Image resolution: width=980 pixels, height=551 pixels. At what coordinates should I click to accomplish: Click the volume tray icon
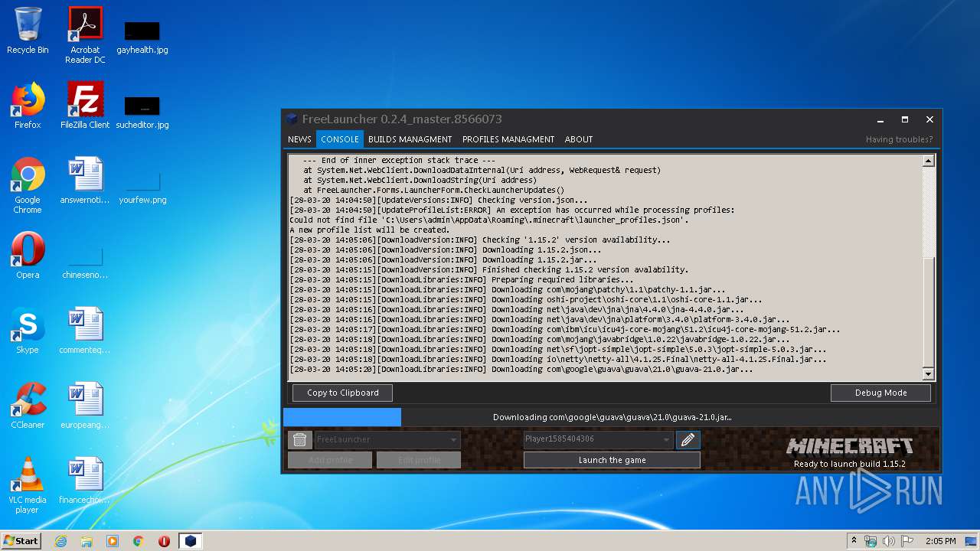point(889,541)
